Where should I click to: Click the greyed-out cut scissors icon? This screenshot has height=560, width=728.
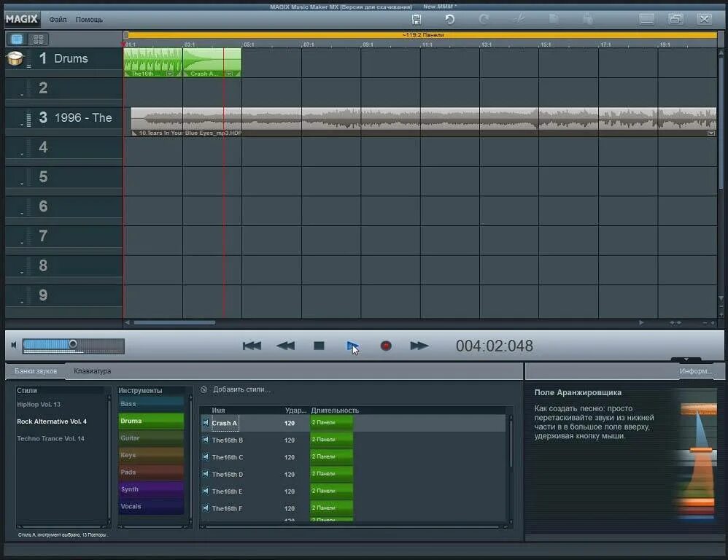point(519,19)
